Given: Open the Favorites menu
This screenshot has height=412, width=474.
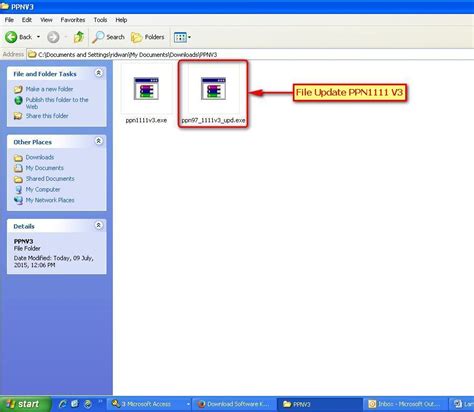Looking at the screenshot, I should 73,20.
